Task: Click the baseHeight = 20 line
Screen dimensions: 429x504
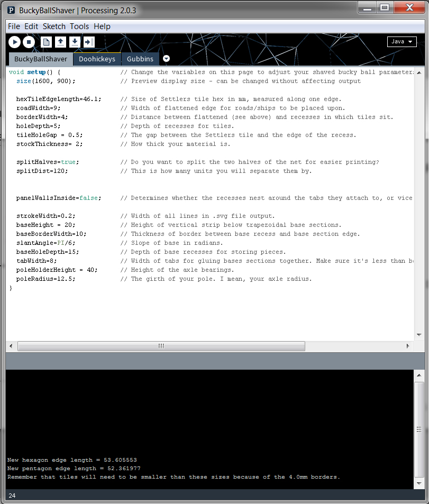Action: (45, 225)
